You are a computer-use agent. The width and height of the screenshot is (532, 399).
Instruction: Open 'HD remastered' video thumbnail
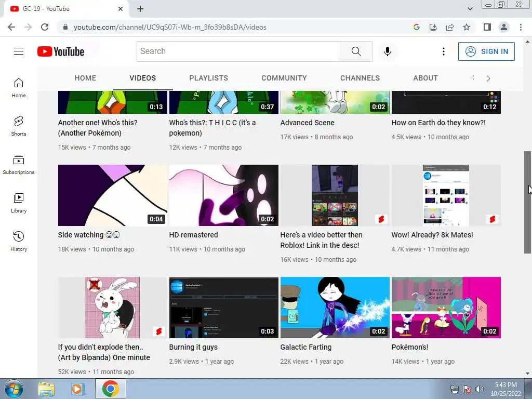224,195
